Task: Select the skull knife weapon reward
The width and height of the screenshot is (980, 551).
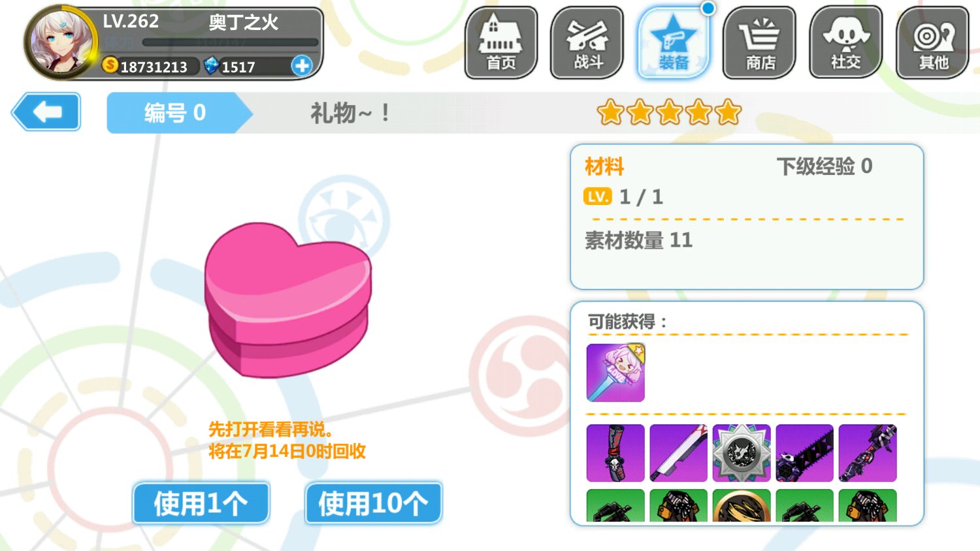Action: [x=615, y=453]
